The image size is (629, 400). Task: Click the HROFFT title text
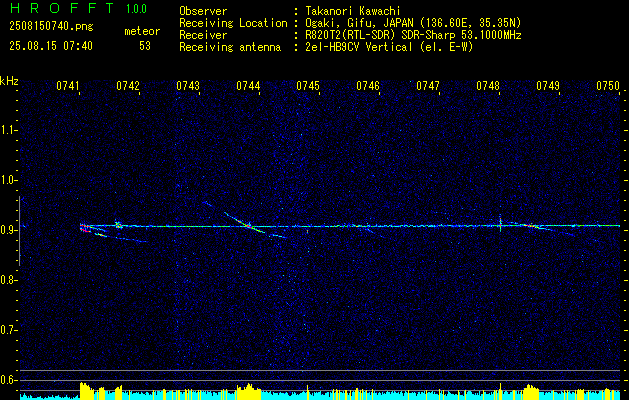click(63, 8)
